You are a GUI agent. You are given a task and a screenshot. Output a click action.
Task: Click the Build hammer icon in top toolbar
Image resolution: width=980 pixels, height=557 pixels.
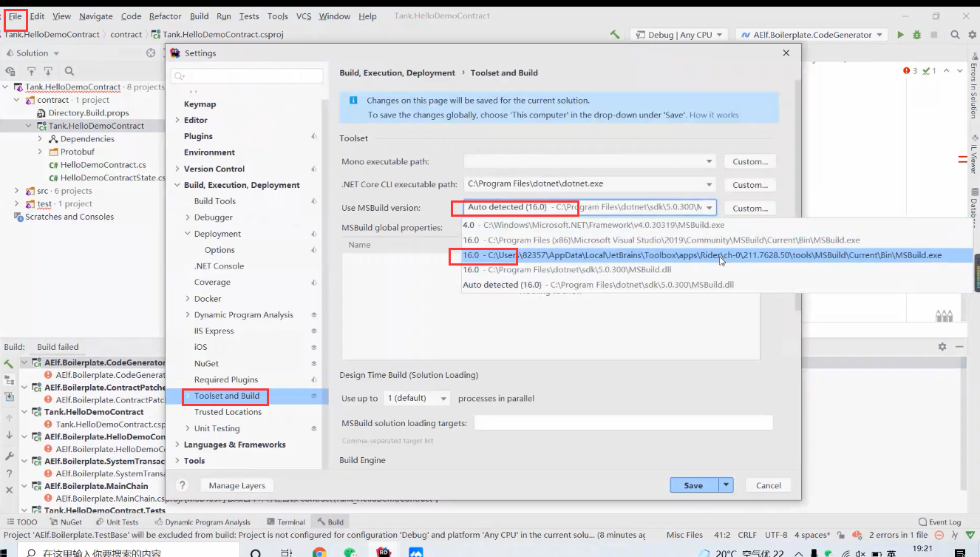(x=615, y=35)
